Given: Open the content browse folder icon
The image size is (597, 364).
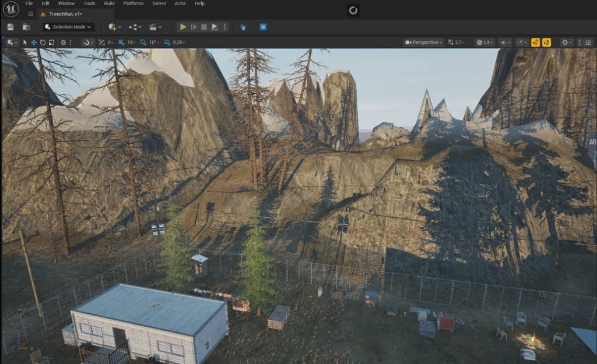Looking at the screenshot, I should coord(26,27).
